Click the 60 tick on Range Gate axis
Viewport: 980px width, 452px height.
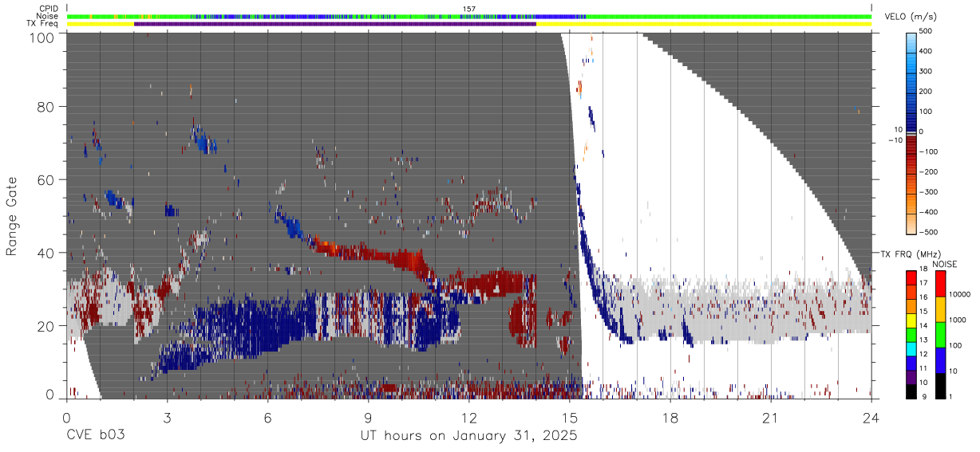pyautogui.click(x=45, y=179)
